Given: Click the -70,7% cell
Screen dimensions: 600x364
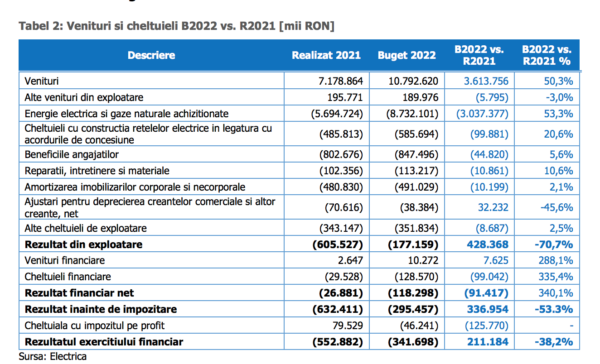Looking at the screenshot, I should [x=554, y=244].
